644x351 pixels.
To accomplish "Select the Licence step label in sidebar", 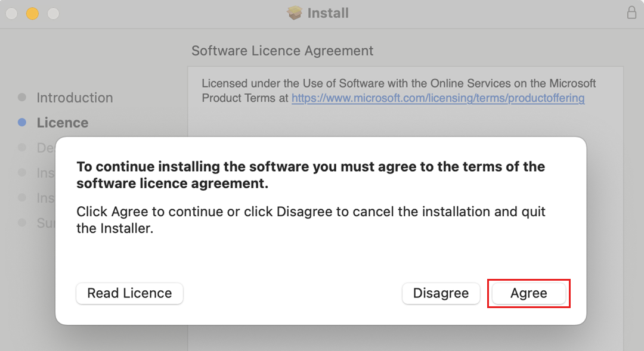I will click(x=62, y=122).
